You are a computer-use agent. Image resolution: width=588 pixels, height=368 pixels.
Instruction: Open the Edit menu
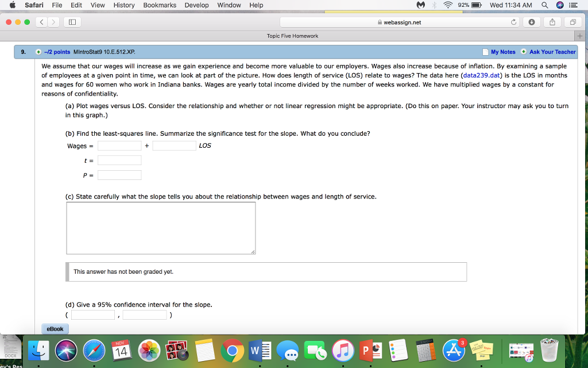click(x=76, y=5)
